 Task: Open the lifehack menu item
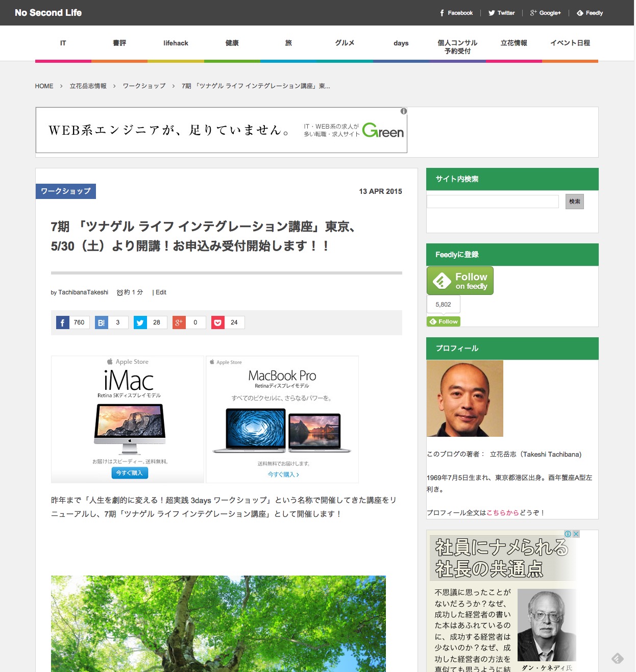(x=176, y=43)
